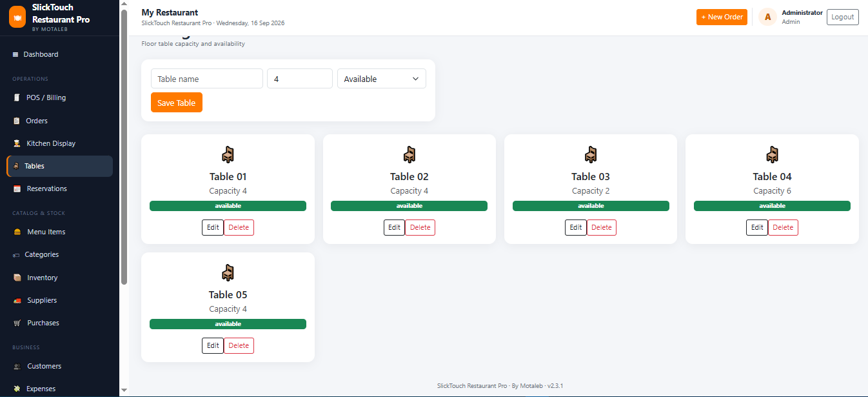868x397 pixels.
Task: Click the Menu Items burger icon
Action: (17, 232)
